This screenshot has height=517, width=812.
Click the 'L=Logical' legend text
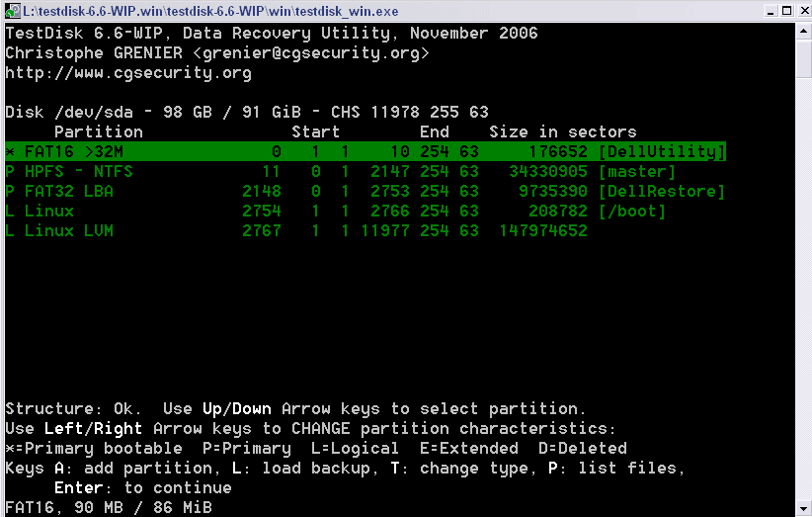[355, 448]
